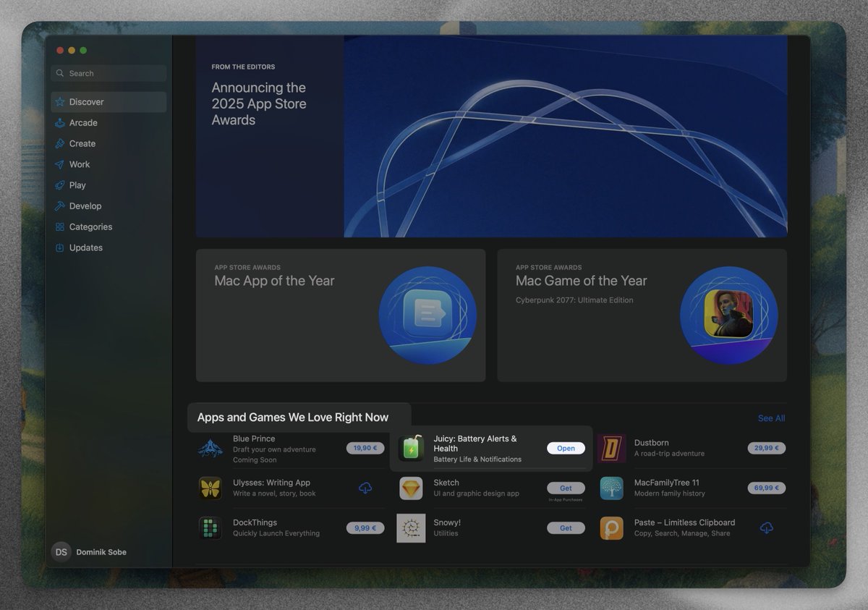Image resolution: width=868 pixels, height=610 pixels.
Task: Redownload Paste via cloud icon
Action: pyautogui.click(x=767, y=528)
